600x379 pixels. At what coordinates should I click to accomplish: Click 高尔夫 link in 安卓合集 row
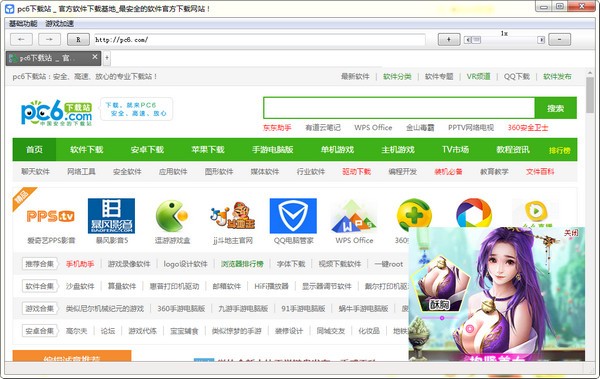[x=77, y=331]
